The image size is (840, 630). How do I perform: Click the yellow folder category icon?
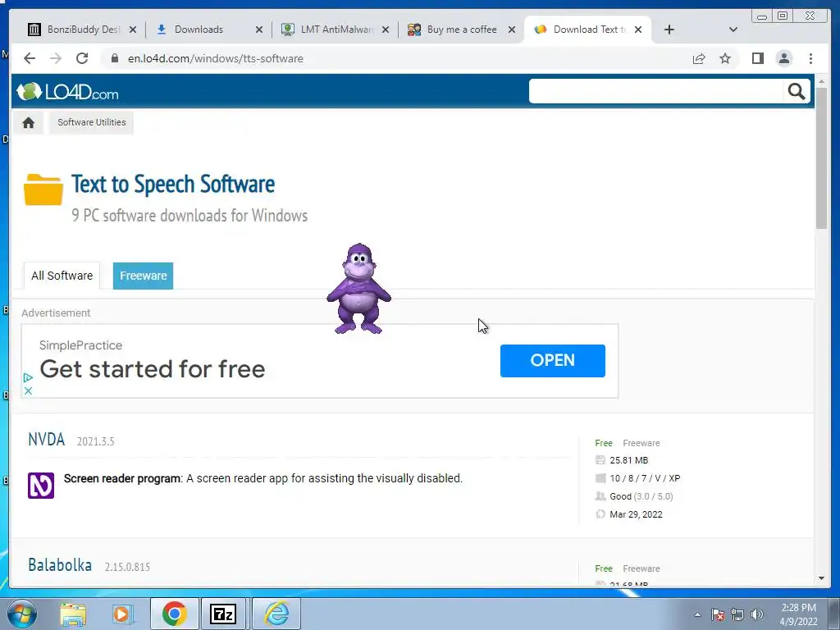[x=43, y=189]
